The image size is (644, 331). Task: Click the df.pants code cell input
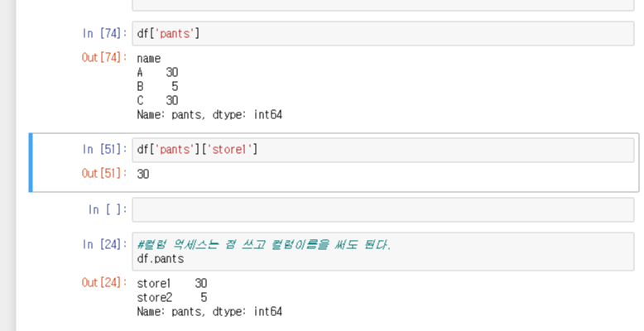click(382, 252)
